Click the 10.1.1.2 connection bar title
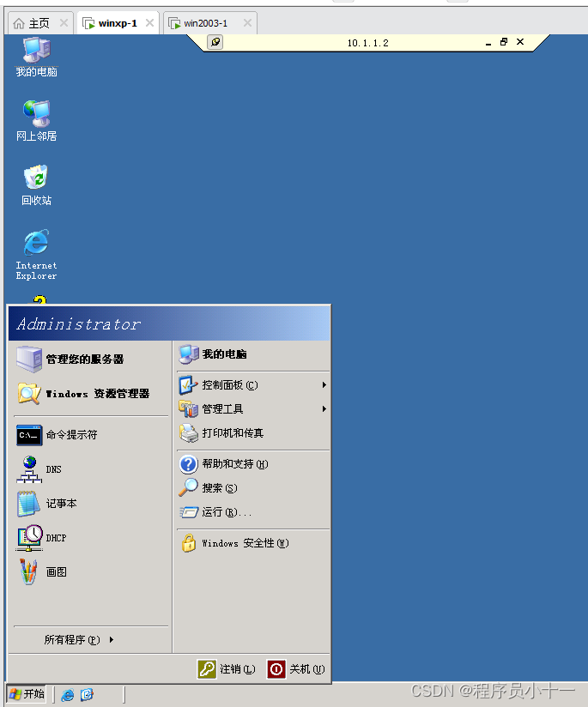The image size is (588, 707). pos(367,43)
